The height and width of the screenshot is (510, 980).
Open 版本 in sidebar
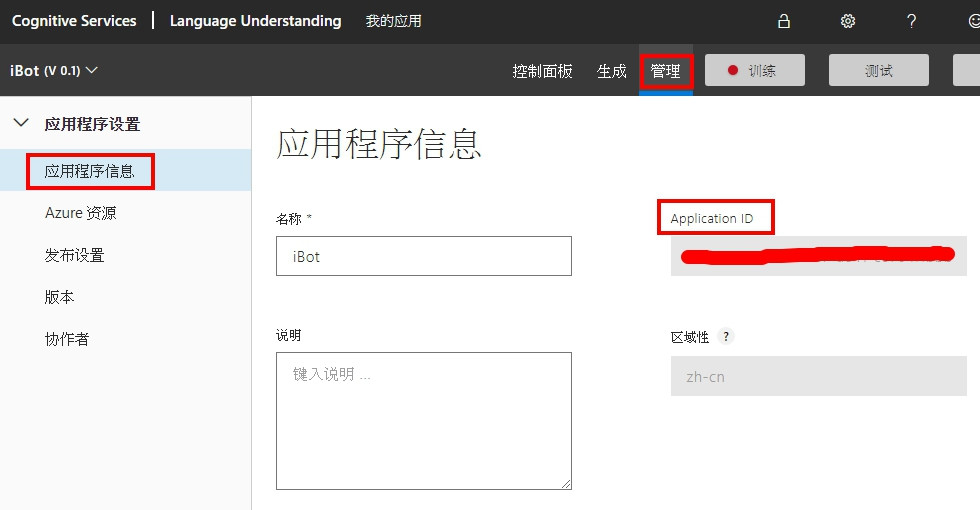click(59, 297)
